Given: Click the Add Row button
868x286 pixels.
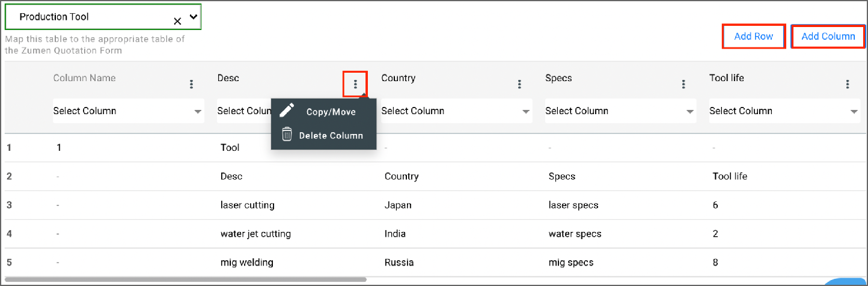Looking at the screenshot, I should [x=754, y=37].
